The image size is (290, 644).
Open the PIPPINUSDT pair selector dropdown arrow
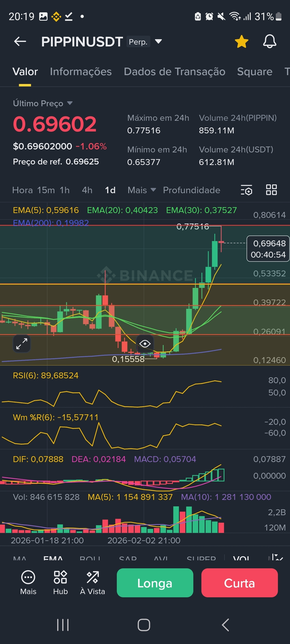coord(158,41)
